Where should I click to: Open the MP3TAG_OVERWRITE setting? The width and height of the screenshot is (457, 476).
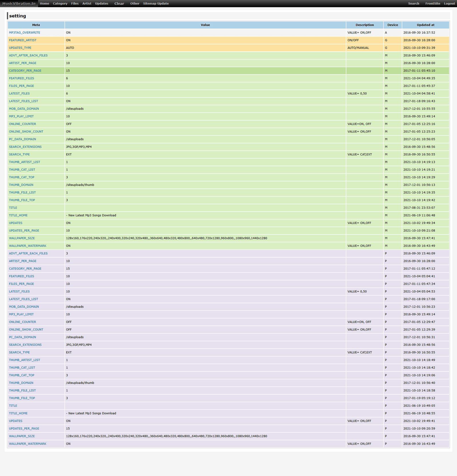[x=25, y=33]
